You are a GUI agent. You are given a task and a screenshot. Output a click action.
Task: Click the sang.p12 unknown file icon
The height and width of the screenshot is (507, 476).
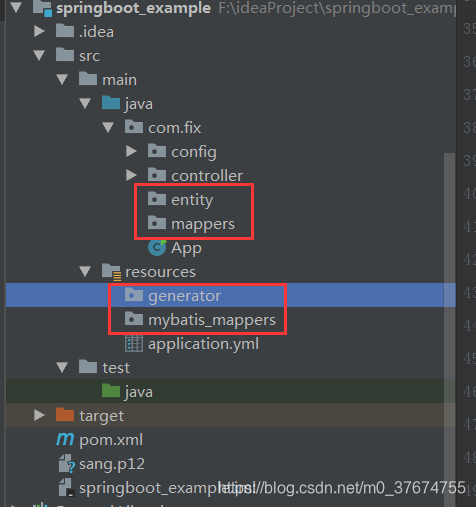pos(67,464)
